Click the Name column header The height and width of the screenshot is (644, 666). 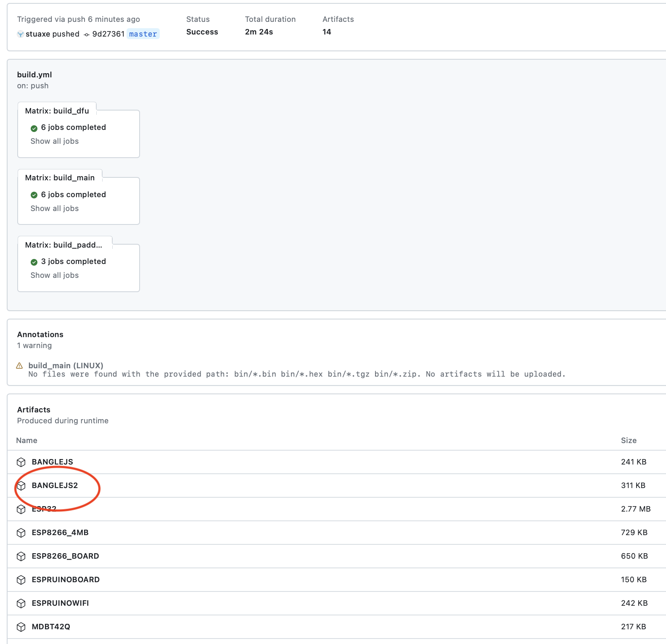coord(26,441)
